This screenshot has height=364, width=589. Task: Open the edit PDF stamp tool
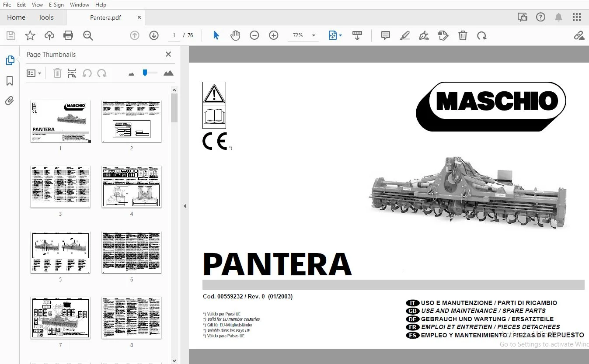click(x=443, y=35)
